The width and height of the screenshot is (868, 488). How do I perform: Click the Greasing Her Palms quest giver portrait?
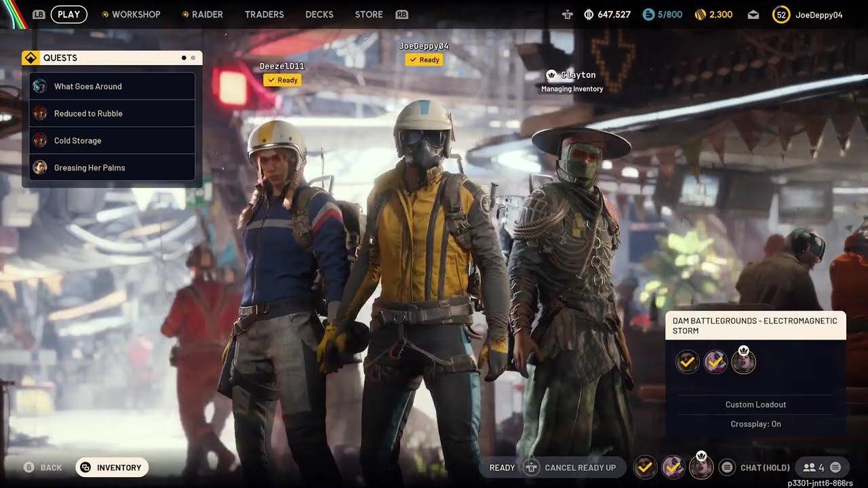click(x=40, y=167)
